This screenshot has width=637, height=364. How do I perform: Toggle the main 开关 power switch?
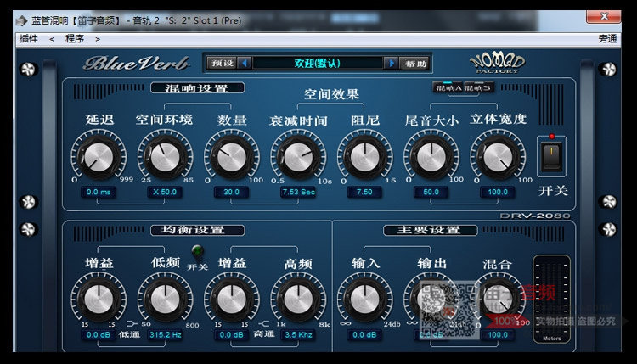[x=552, y=156]
